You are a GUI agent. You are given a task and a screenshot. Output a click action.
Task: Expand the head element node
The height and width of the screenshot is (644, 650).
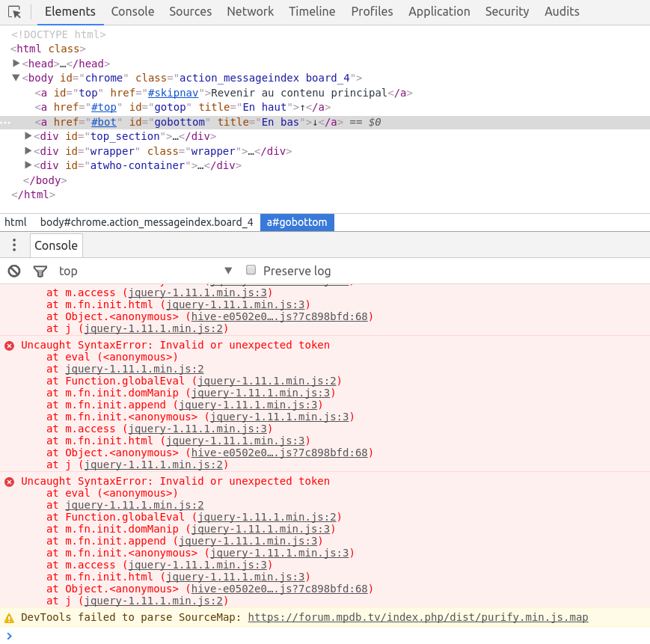(x=16, y=64)
